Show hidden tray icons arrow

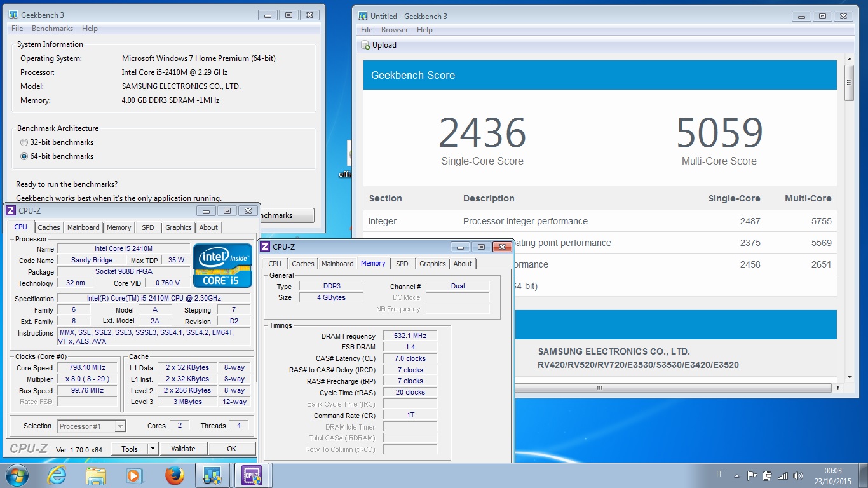tap(737, 475)
